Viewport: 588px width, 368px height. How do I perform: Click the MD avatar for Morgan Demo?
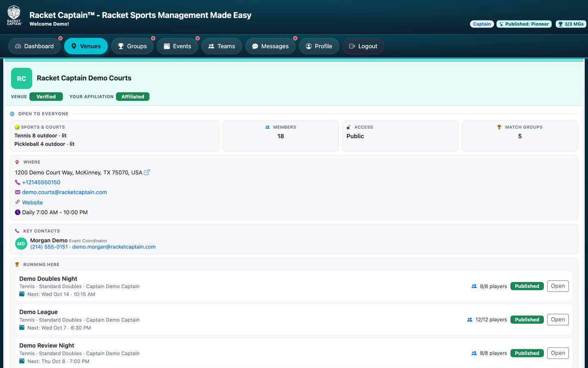[x=21, y=244]
